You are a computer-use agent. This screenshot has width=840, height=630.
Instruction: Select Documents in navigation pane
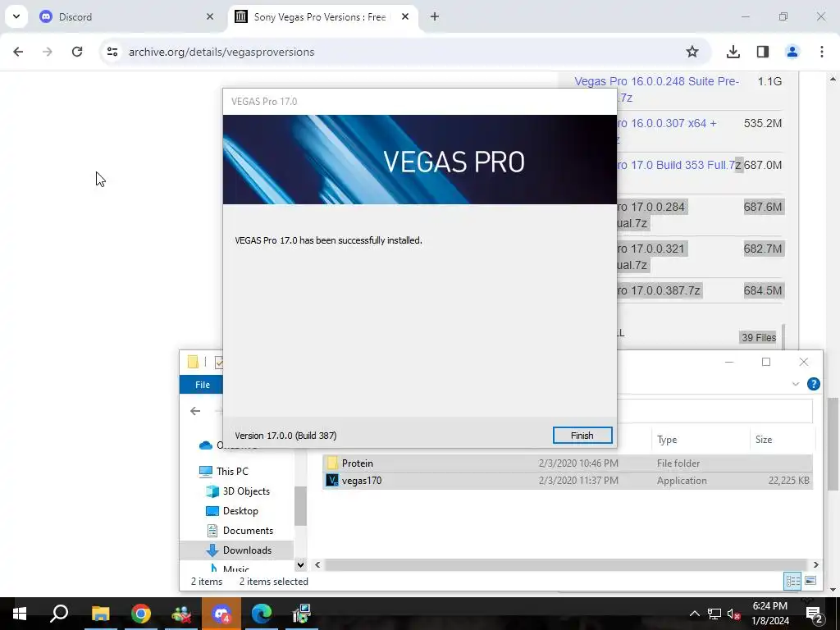click(248, 531)
